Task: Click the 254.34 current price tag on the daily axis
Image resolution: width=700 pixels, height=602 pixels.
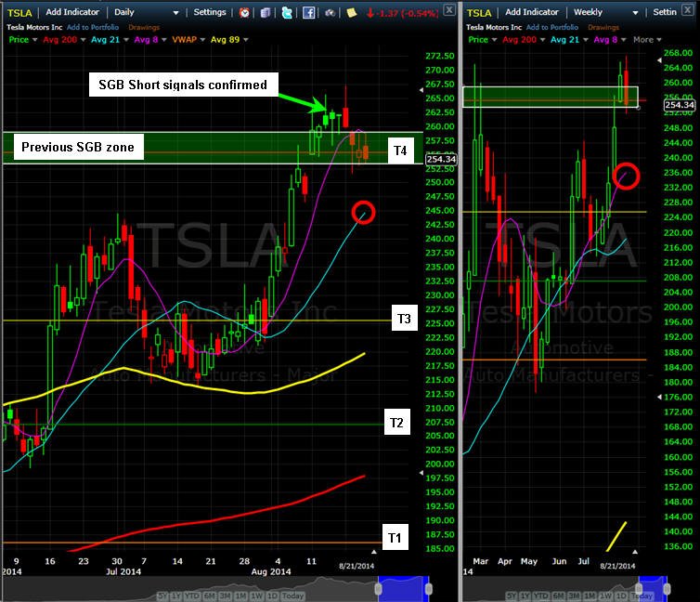Action: [x=441, y=159]
